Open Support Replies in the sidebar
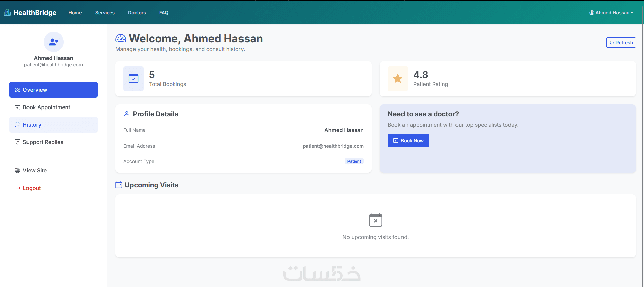The image size is (644, 287). 53,142
